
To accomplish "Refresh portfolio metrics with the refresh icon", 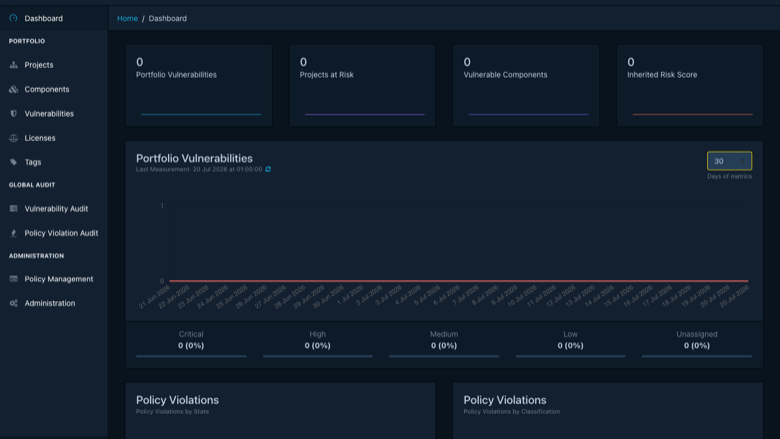I will tap(268, 170).
